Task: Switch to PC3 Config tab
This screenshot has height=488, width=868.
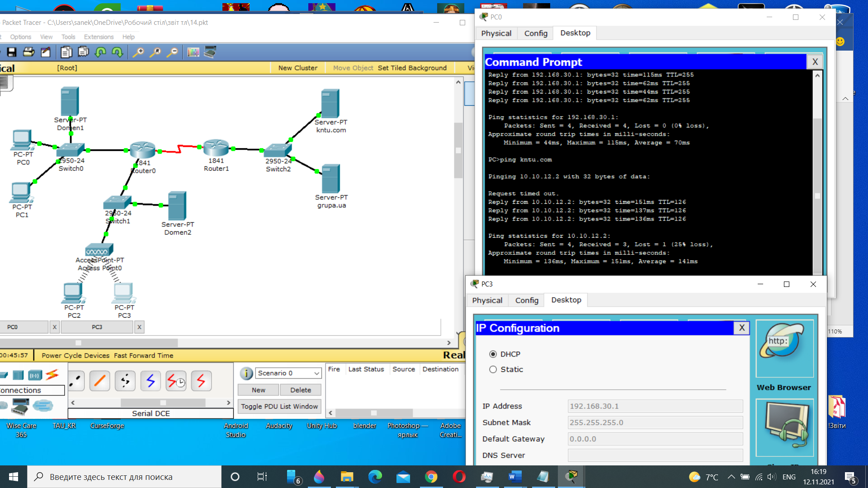Action: coord(527,300)
